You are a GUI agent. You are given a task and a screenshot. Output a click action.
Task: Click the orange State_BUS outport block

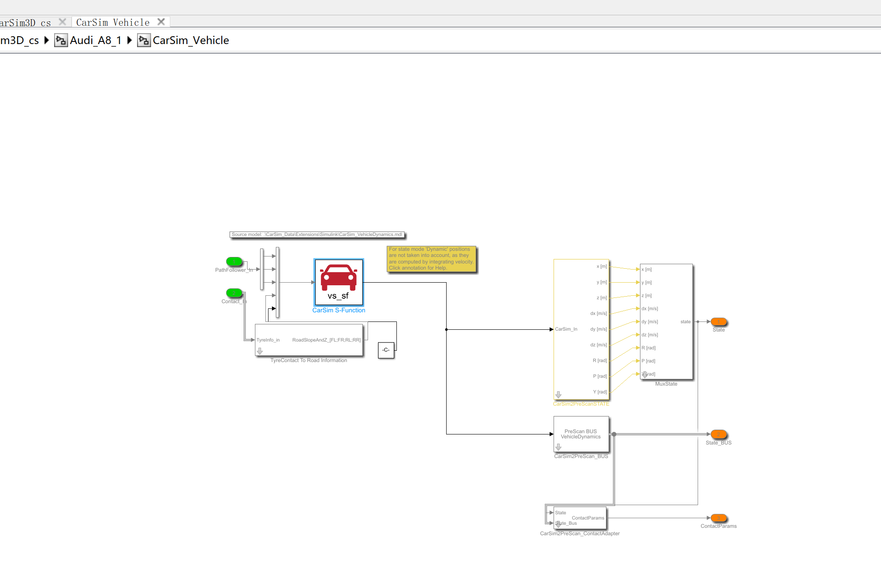719,434
